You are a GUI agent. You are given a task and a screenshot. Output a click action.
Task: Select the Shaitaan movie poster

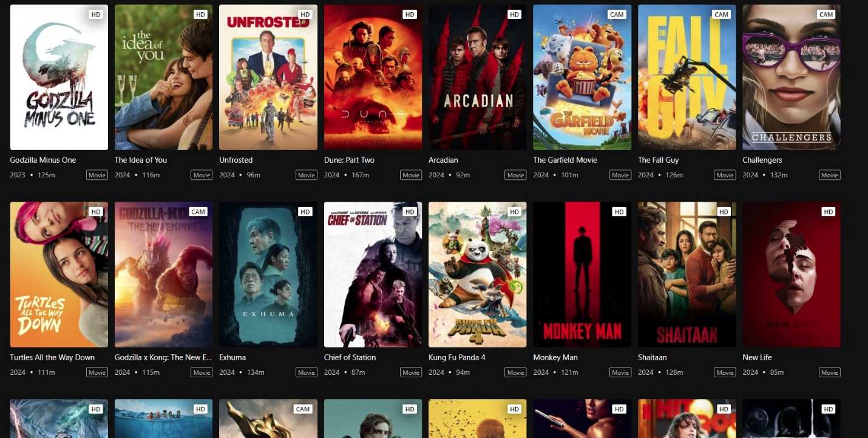(687, 275)
